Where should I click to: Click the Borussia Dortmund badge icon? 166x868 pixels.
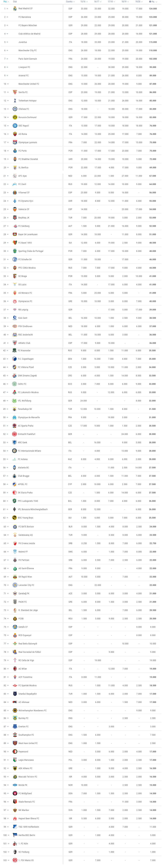[15, 117]
